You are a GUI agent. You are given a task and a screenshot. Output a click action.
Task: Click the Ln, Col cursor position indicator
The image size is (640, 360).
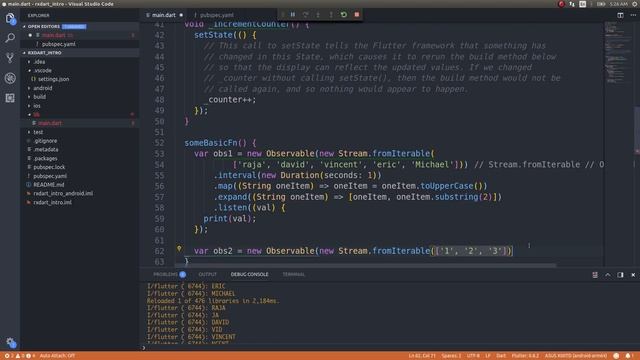(422, 356)
